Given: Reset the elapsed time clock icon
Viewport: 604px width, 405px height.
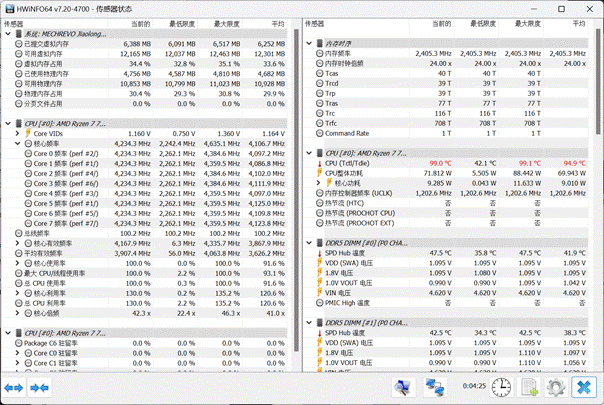Looking at the screenshot, I should (501, 386).
